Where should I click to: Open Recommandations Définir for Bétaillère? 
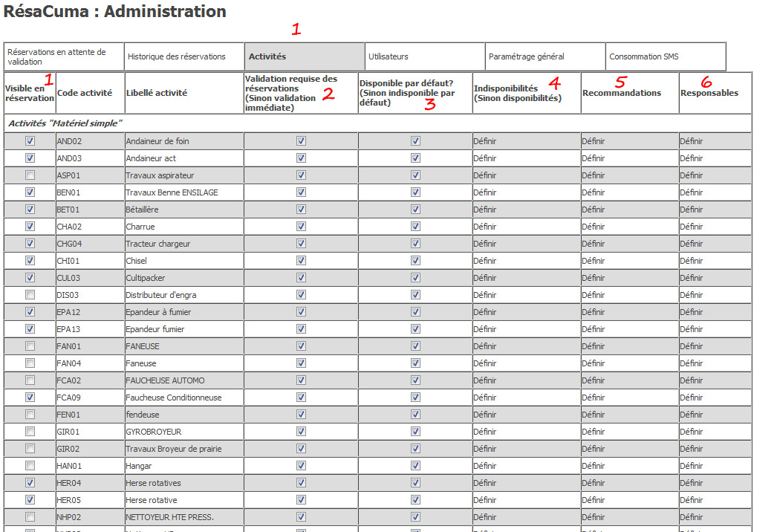point(594,209)
